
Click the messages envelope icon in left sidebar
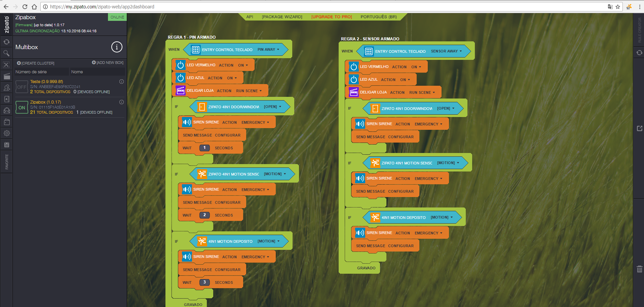[6, 110]
